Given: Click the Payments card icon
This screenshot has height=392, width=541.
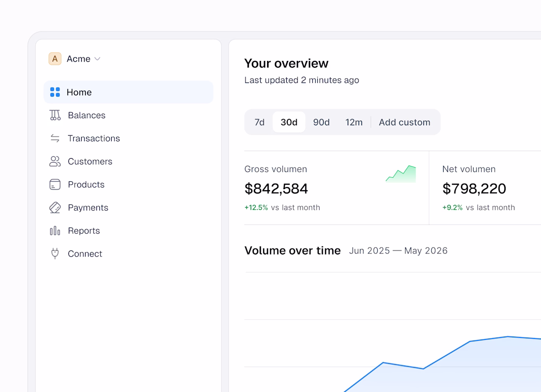Looking at the screenshot, I should 55,207.
